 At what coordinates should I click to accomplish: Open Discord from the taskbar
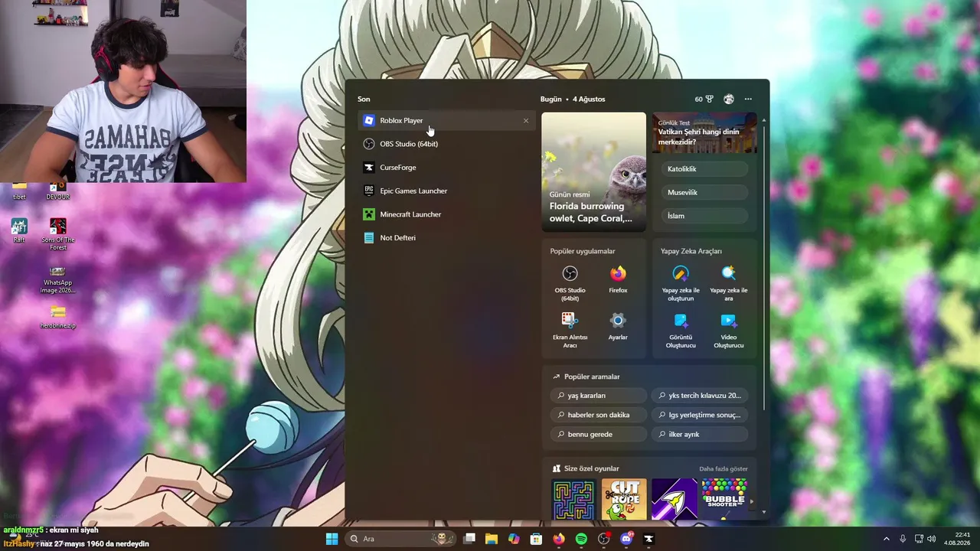point(626,539)
